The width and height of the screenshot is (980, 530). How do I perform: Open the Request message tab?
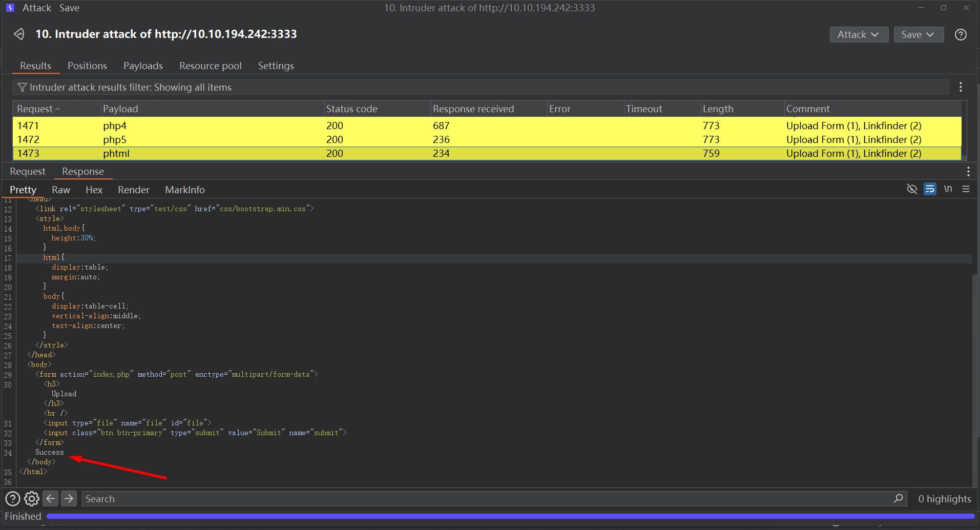click(x=28, y=171)
